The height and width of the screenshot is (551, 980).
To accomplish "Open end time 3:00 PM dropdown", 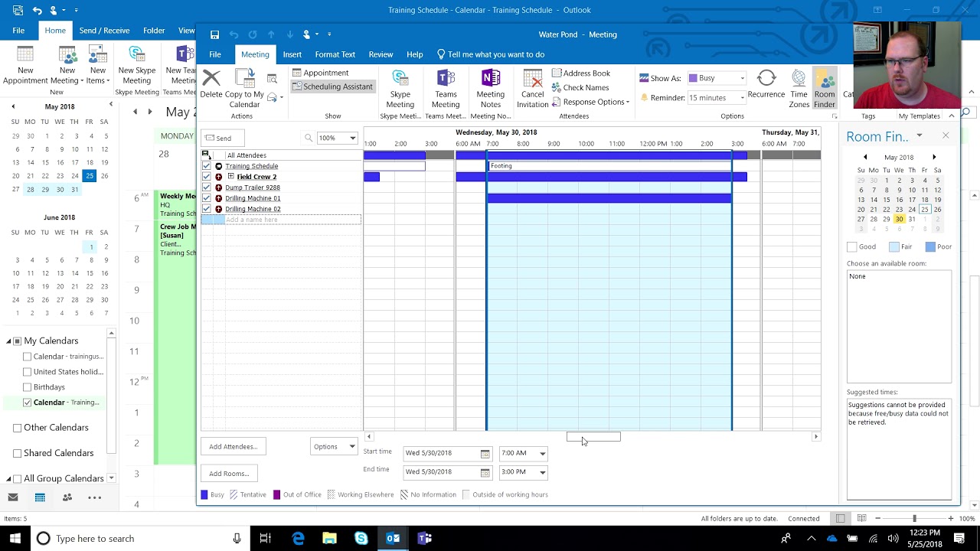I will pos(542,472).
